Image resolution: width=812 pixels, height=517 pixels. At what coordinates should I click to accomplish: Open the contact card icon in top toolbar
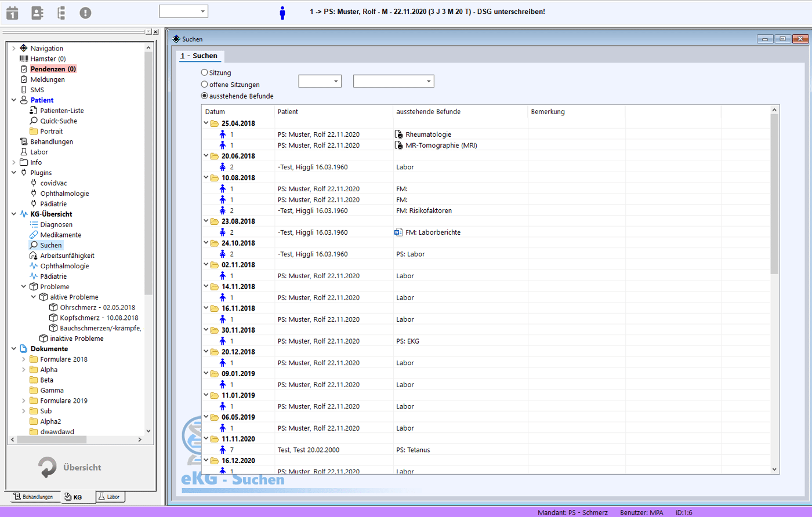pos(37,12)
